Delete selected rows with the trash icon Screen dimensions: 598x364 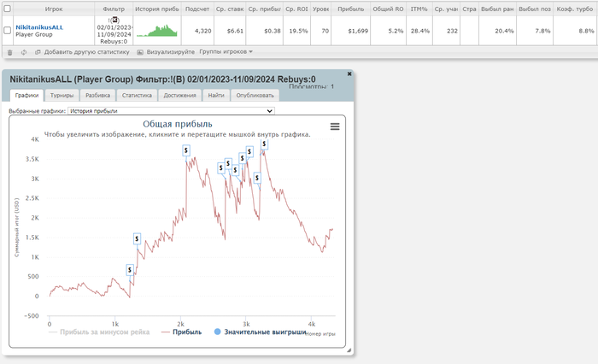coord(10,52)
